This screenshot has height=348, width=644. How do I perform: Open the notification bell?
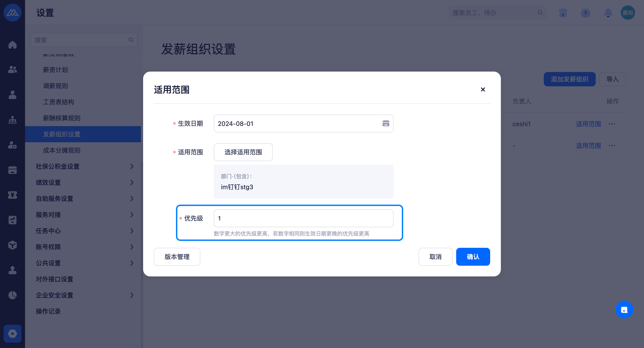(608, 13)
